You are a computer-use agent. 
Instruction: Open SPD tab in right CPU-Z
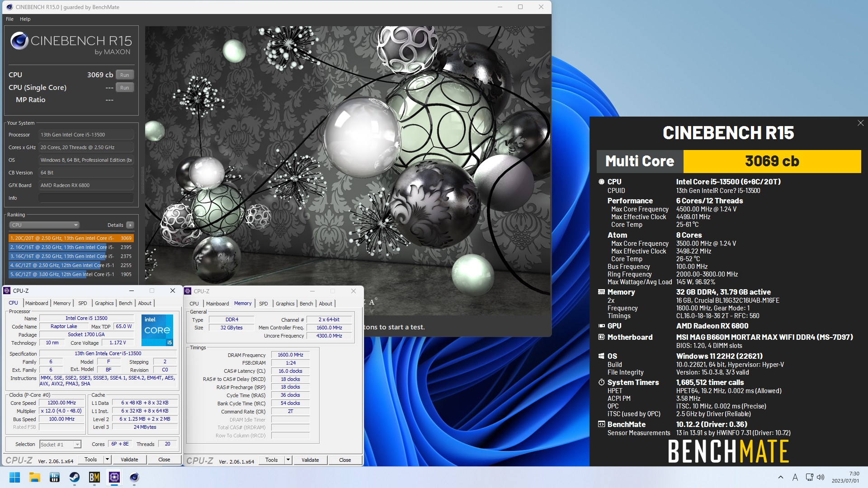point(264,304)
